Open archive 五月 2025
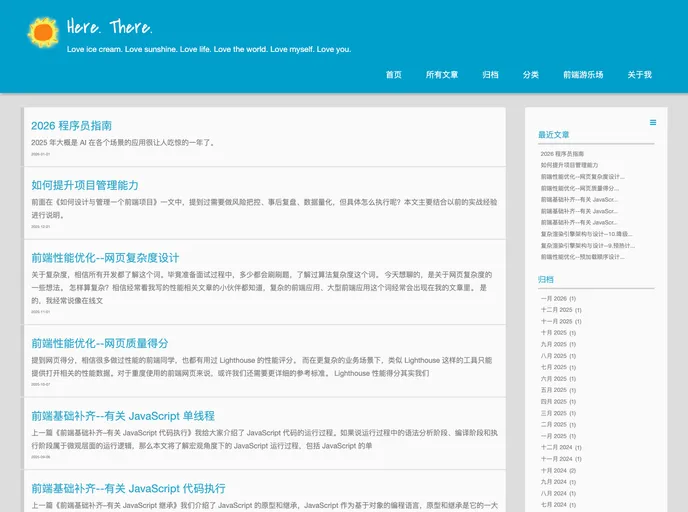 (554, 390)
